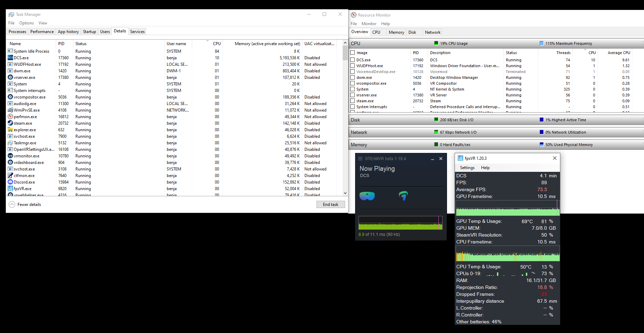Open the Monitor menu in Resource Monitor

[x=369, y=24]
